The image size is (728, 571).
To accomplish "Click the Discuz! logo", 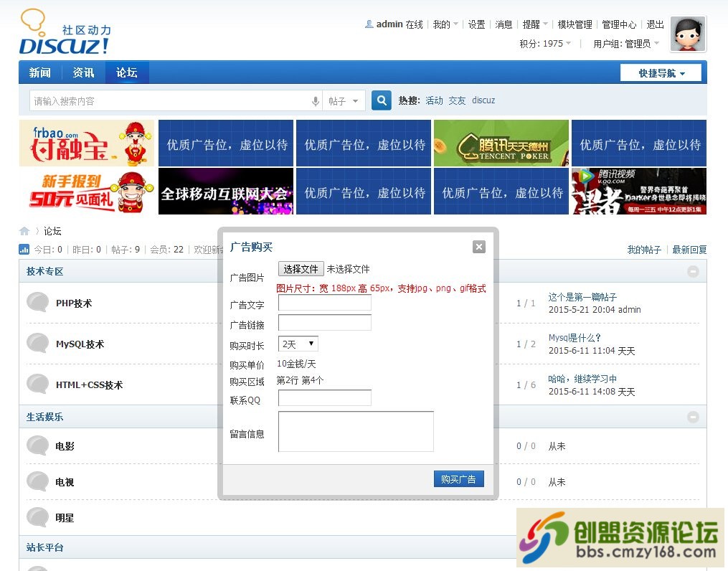I will point(65,33).
